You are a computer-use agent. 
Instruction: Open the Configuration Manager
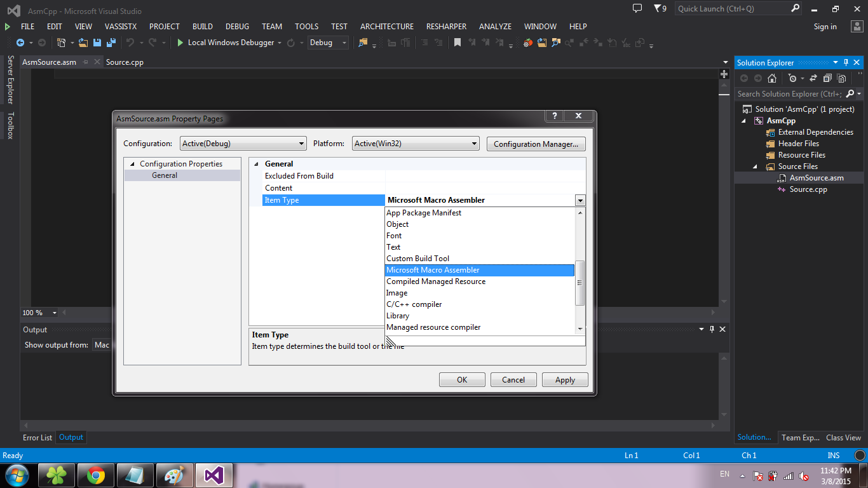click(x=536, y=144)
